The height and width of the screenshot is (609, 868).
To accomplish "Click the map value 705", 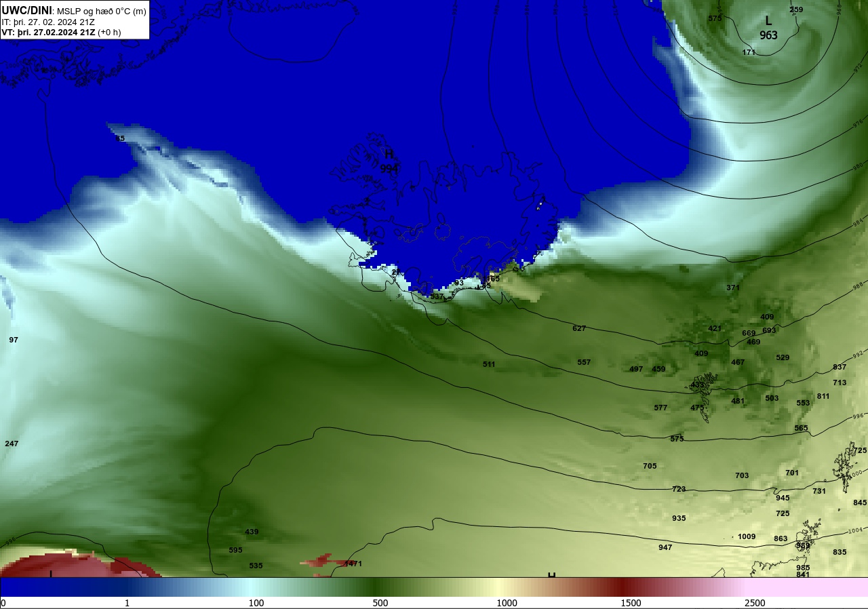I will coord(650,466).
